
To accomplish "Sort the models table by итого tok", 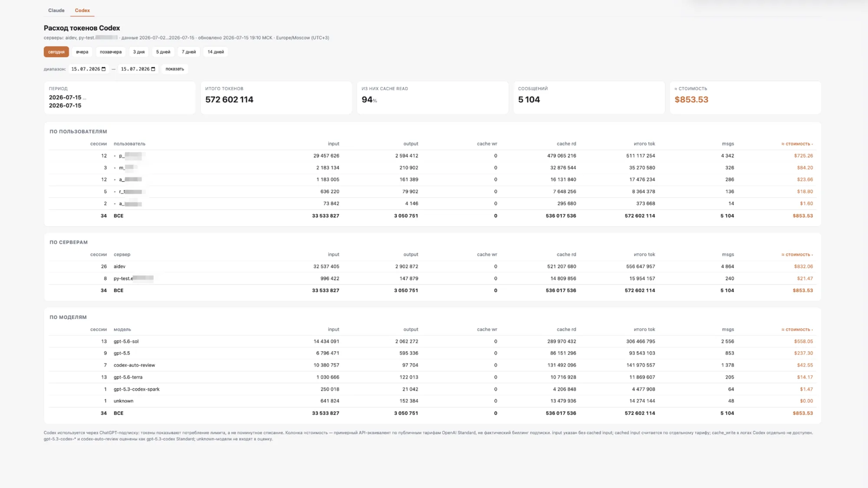I will (644, 330).
